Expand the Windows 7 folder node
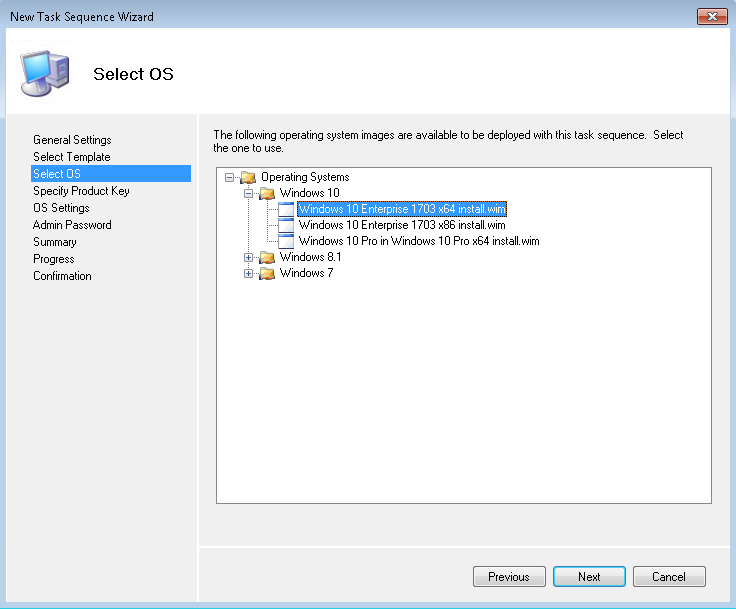Screen dimensions: 736x609 (248, 273)
